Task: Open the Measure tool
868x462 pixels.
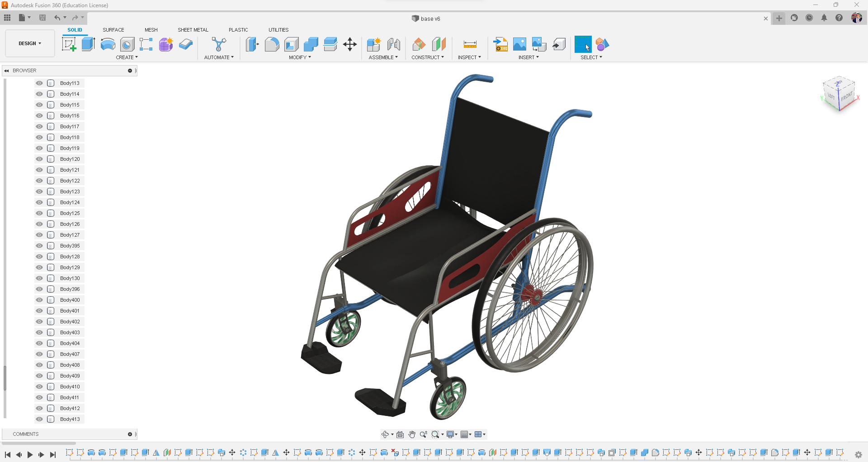Action: click(470, 44)
